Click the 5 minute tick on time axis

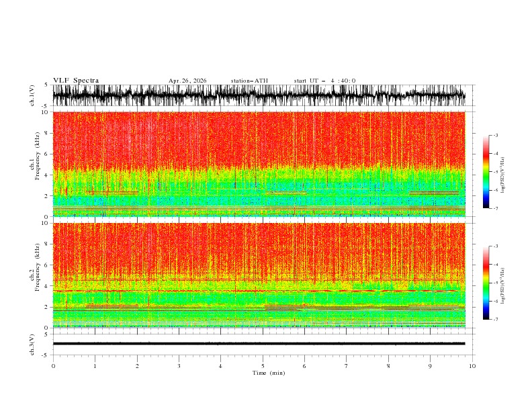click(x=263, y=366)
